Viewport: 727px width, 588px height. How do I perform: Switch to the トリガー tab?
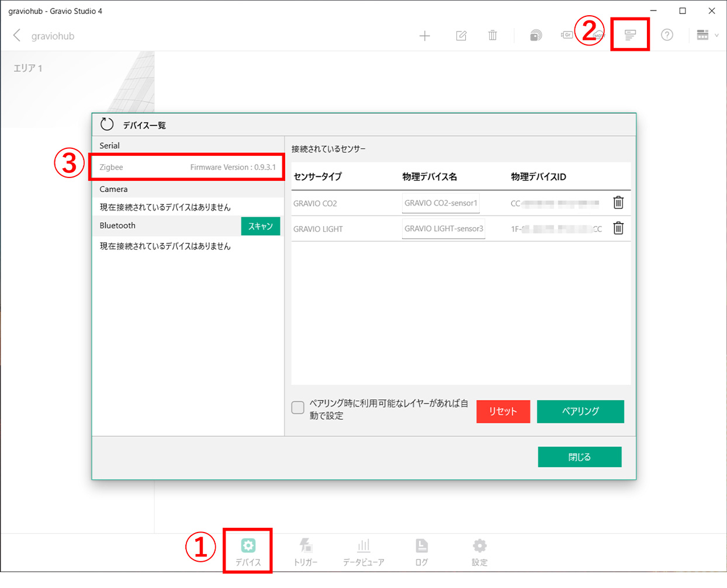[305, 552]
